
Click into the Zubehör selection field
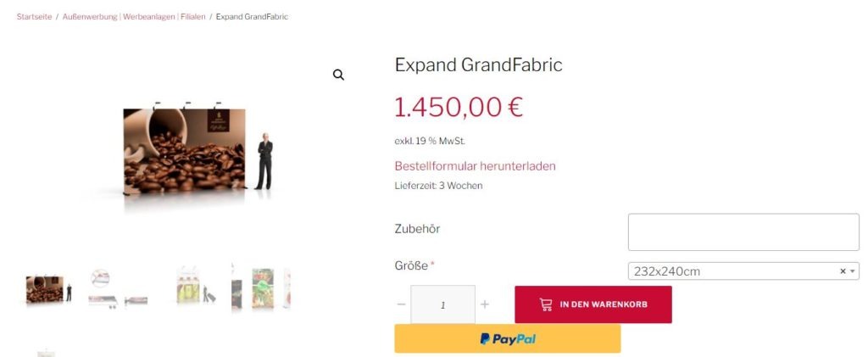click(743, 231)
